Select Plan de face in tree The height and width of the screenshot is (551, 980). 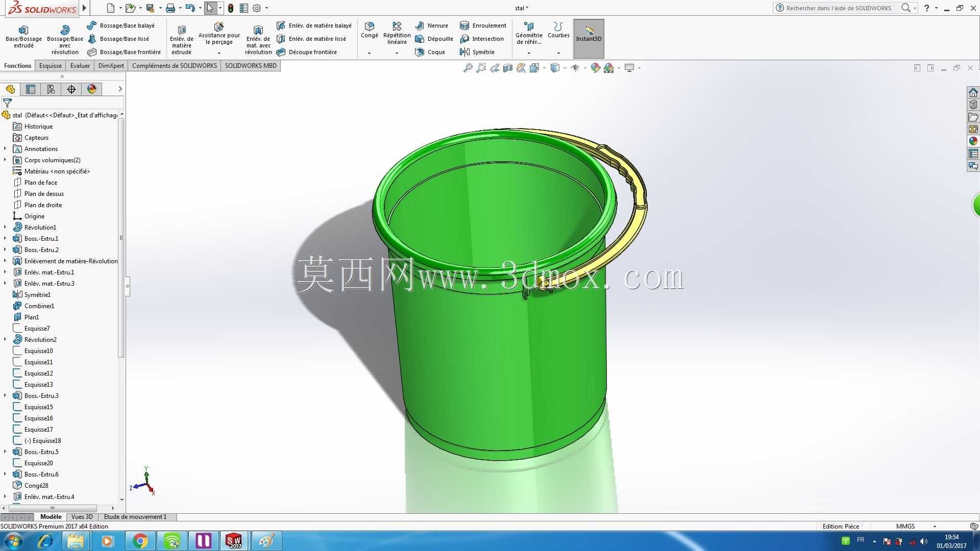pyautogui.click(x=41, y=183)
